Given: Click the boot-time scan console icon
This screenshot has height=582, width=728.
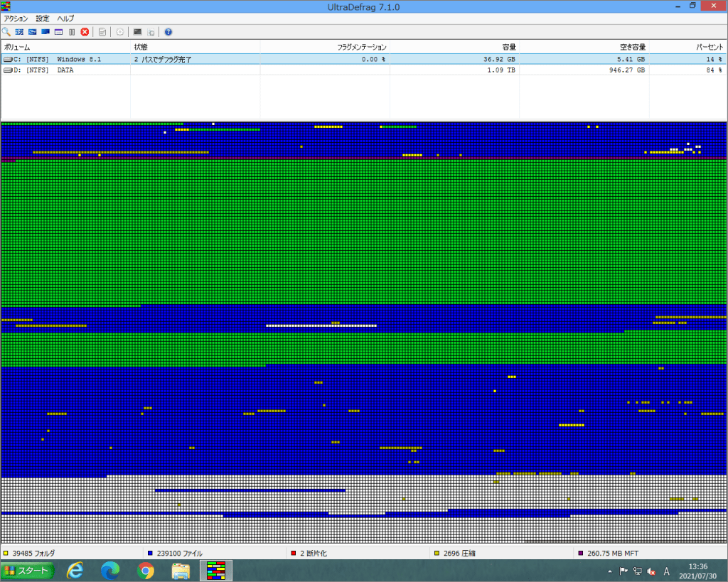Looking at the screenshot, I should click(x=137, y=32).
